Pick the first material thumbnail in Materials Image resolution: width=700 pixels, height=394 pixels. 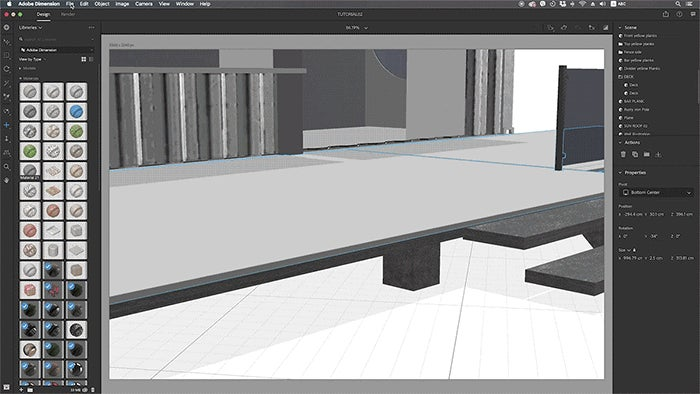(30, 91)
